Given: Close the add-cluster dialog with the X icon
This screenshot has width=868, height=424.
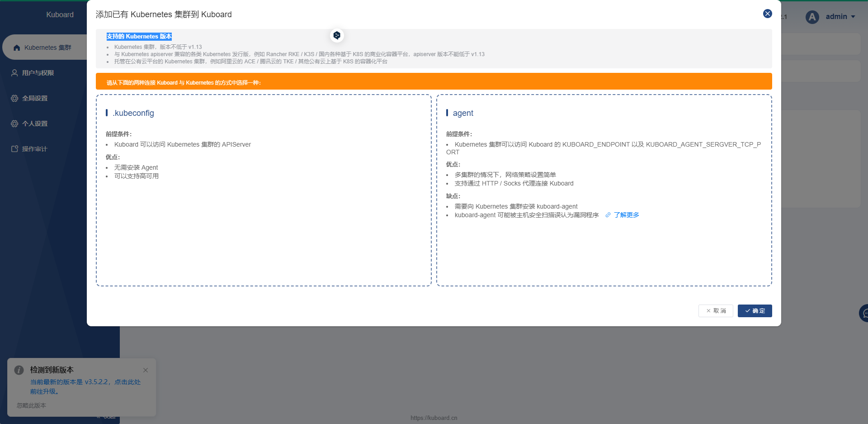Looking at the screenshot, I should tap(767, 14).
